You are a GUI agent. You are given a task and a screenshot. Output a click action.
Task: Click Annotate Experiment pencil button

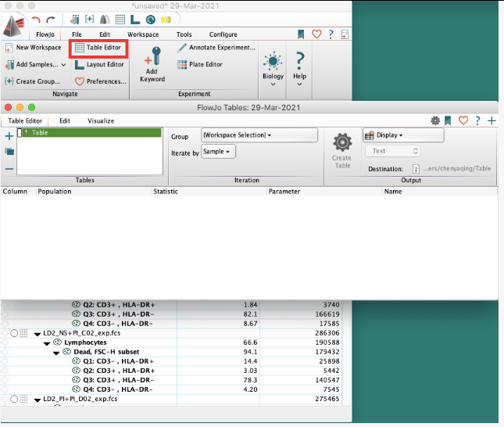216,48
